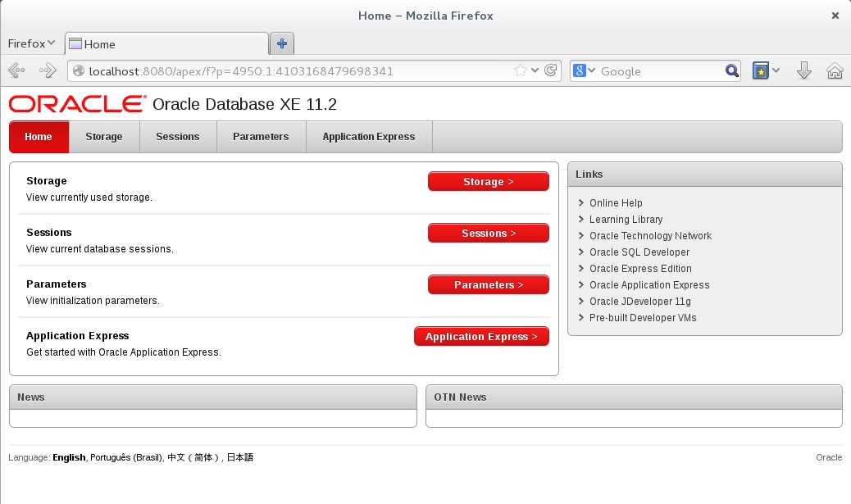
Task: Reload the page with the refresh icon
Action: click(551, 70)
